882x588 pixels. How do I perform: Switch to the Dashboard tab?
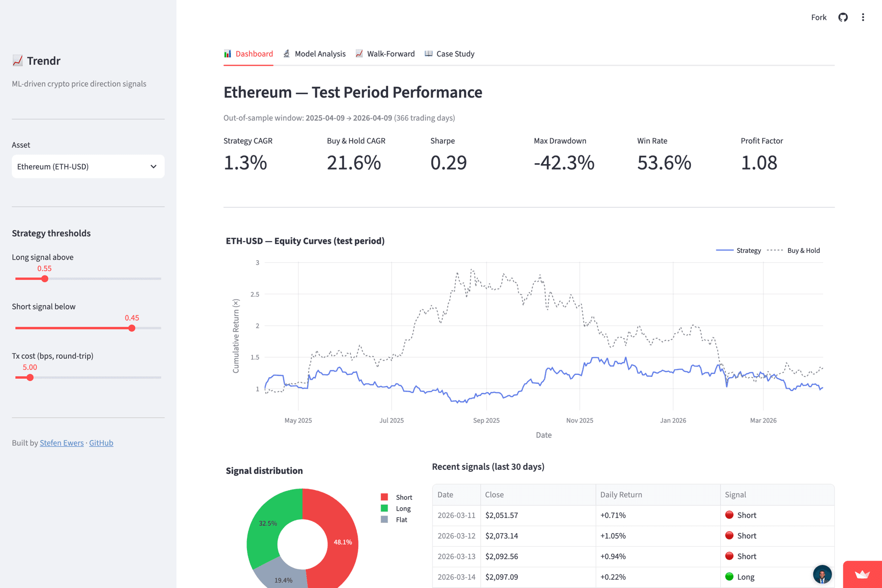[248, 54]
